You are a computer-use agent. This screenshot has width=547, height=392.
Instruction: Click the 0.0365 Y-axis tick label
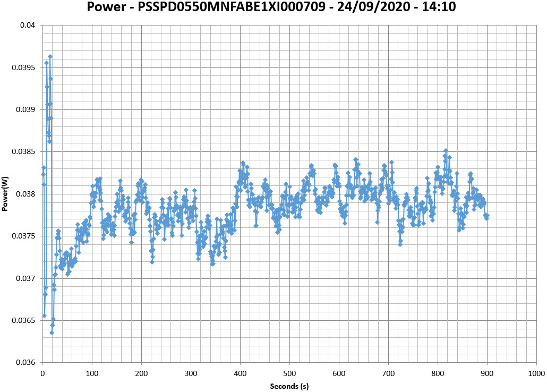(23, 321)
